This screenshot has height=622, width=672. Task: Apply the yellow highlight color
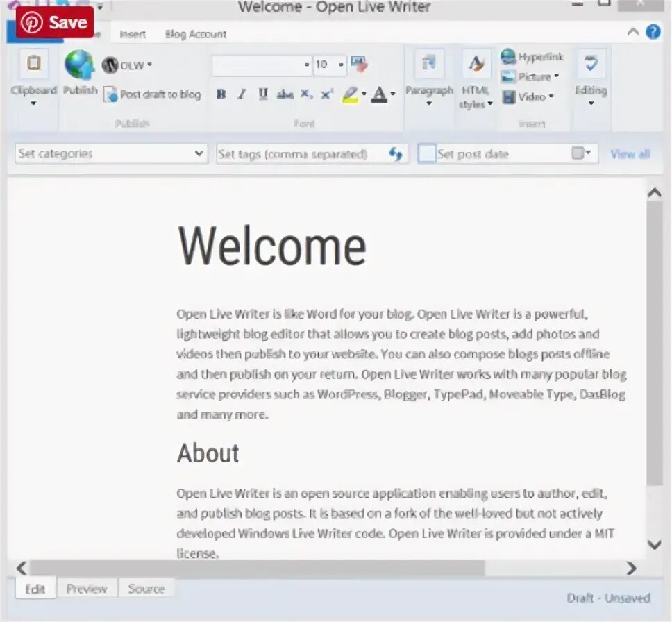click(350, 94)
